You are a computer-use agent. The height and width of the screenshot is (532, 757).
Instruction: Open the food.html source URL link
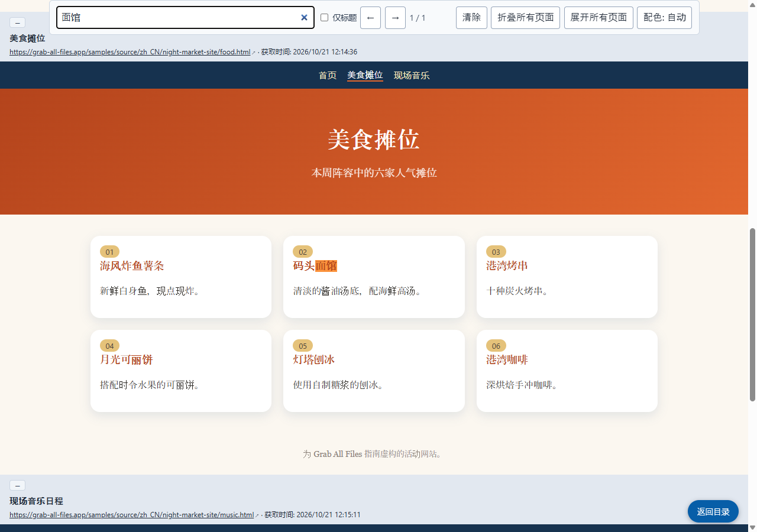pyautogui.click(x=130, y=52)
